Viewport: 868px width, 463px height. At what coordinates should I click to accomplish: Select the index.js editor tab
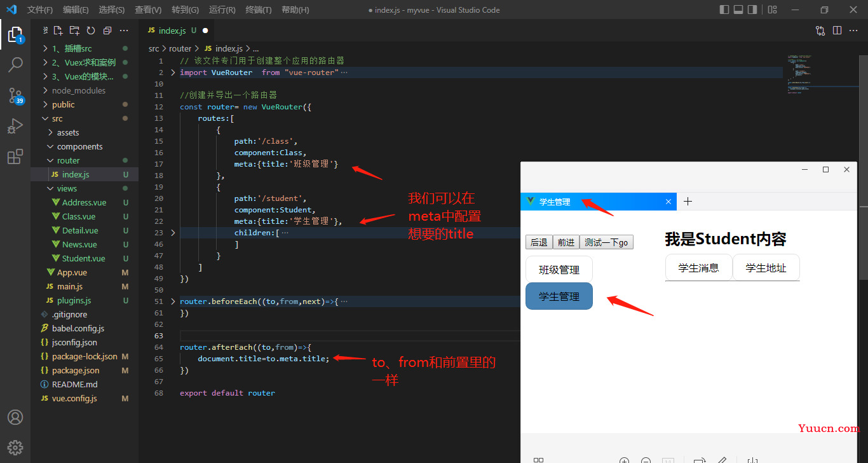pos(177,31)
